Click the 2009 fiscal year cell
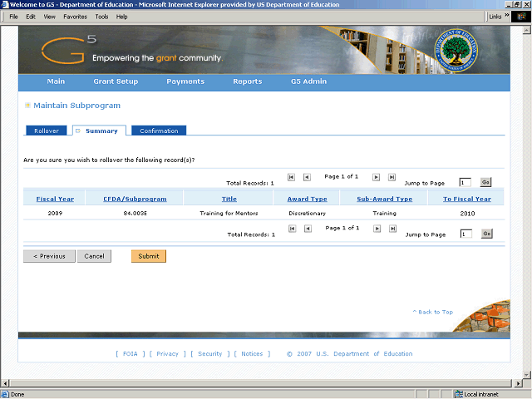Screen dimensions: 532x399 (x=55, y=214)
